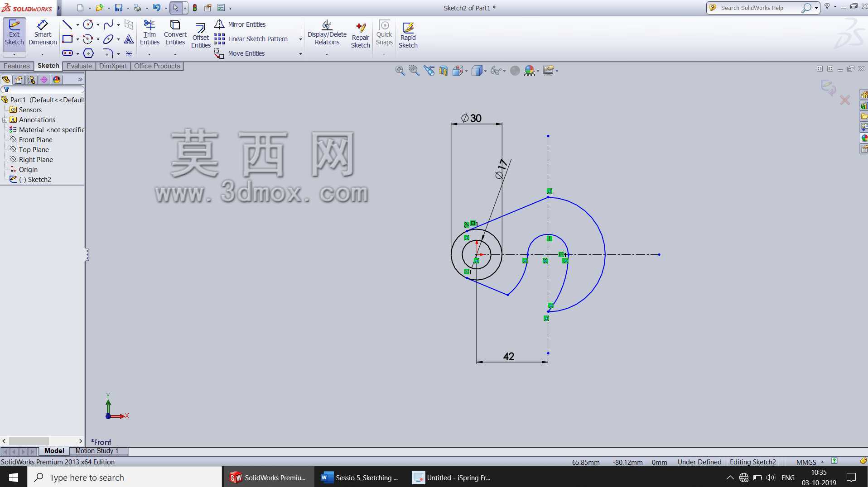
Task: Select the Circle sketch tool
Action: 88,24
